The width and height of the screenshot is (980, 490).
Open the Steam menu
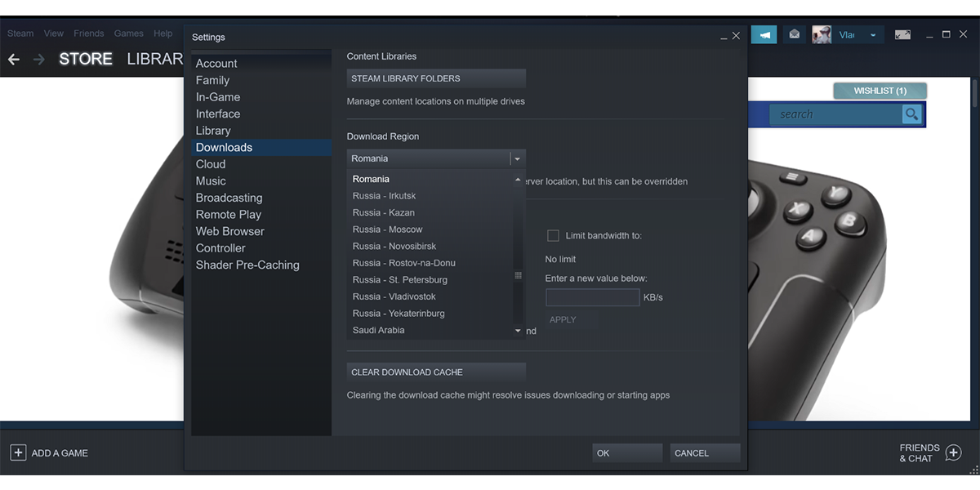(x=20, y=33)
